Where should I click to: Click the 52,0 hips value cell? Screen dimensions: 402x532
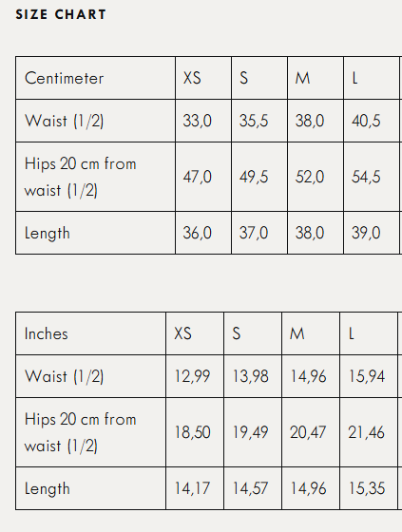[316, 177]
